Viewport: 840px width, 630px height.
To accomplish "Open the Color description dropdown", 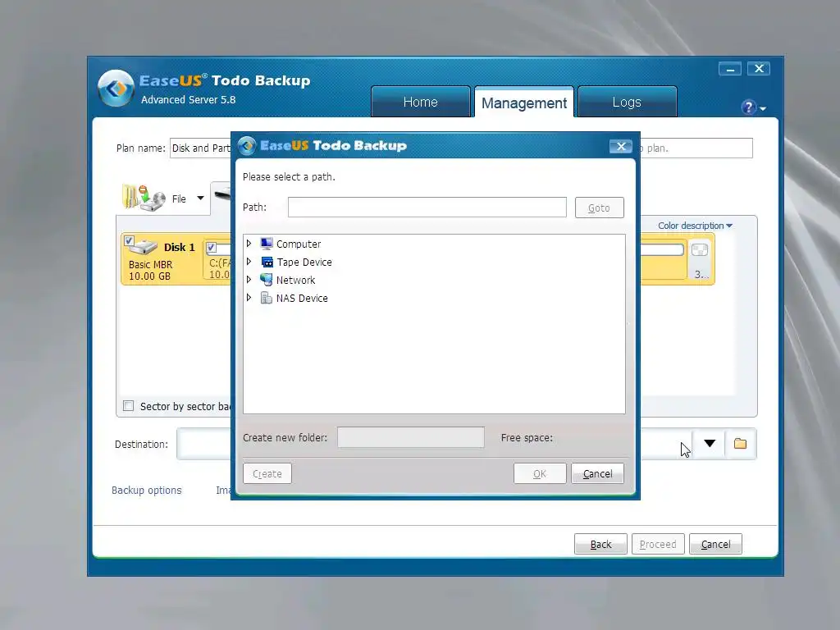I will 695,226.
